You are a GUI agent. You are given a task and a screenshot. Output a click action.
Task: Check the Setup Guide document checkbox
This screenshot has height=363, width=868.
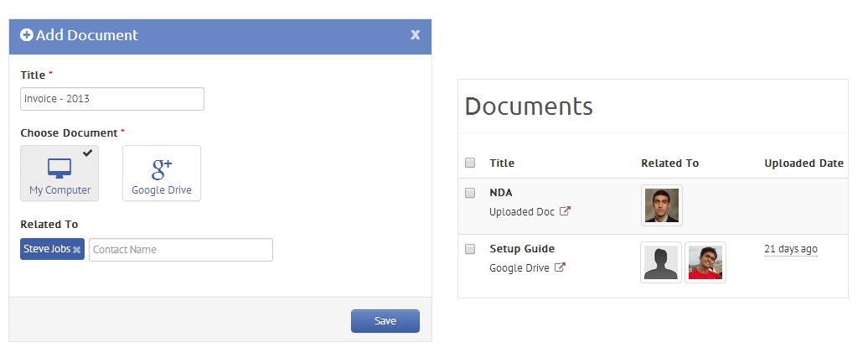470,249
